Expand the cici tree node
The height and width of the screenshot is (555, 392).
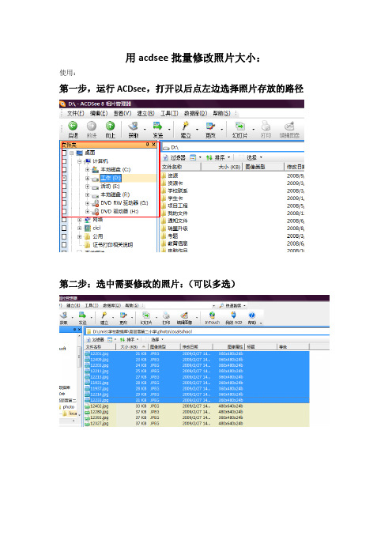coord(79,228)
